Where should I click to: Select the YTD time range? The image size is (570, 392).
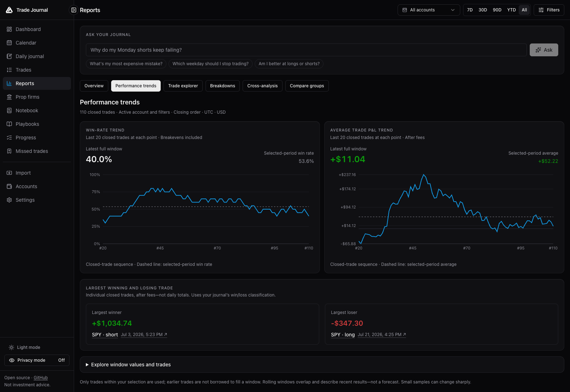pyautogui.click(x=512, y=10)
